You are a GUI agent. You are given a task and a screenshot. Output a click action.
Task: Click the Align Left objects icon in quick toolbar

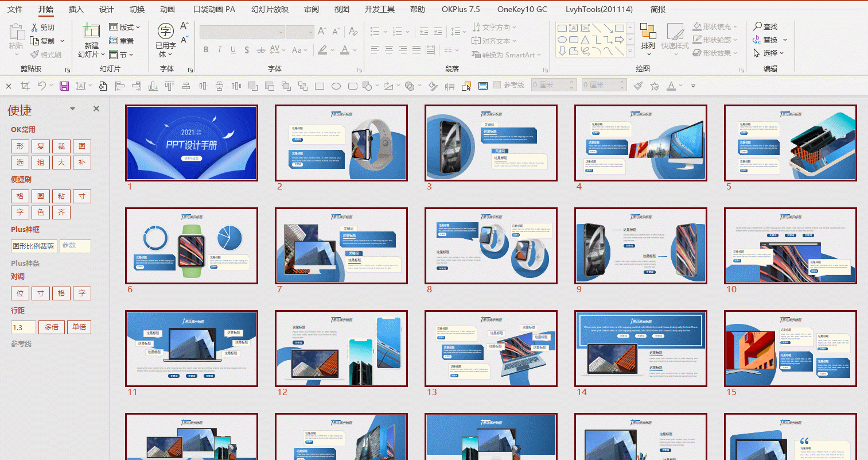tap(119, 86)
